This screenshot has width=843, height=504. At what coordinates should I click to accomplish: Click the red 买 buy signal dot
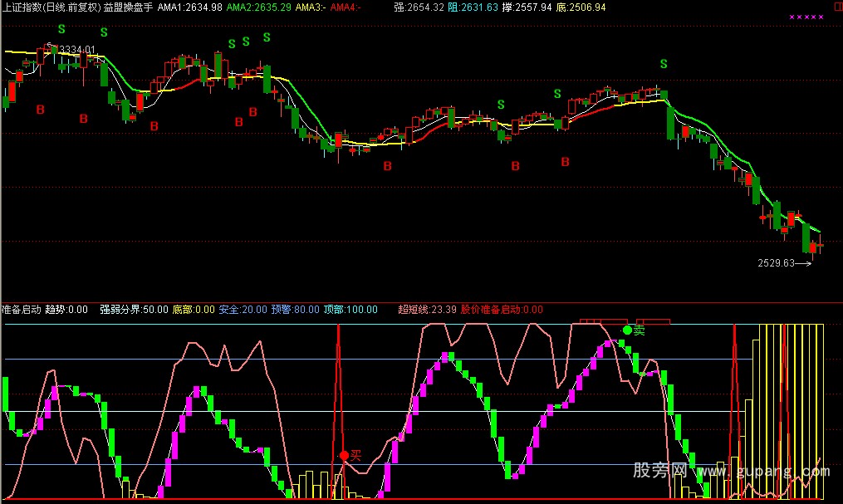click(343, 455)
